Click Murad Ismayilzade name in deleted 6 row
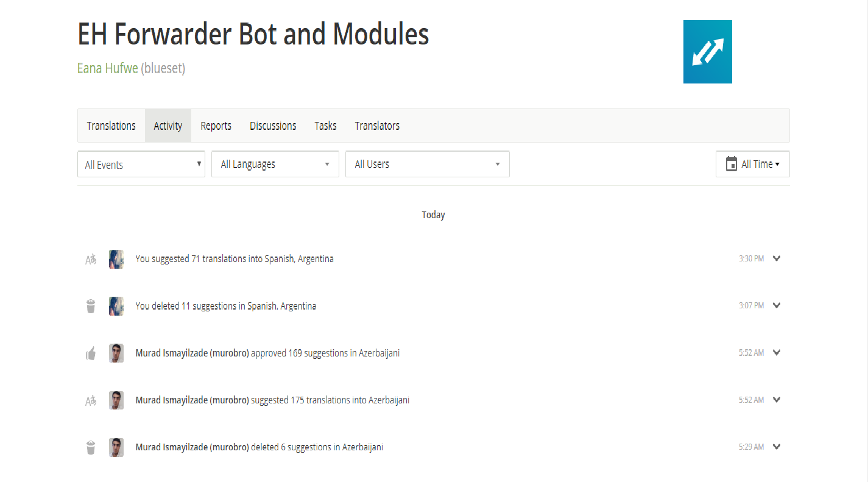Screen dimensions: 868x482 tap(192, 447)
